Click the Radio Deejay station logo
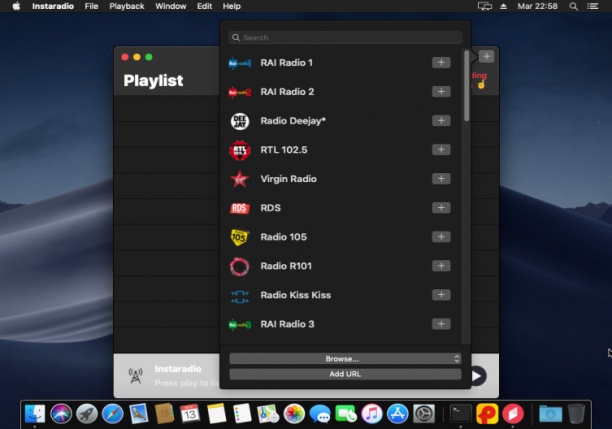The height and width of the screenshot is (429, 612). click(x=240, y=121)
